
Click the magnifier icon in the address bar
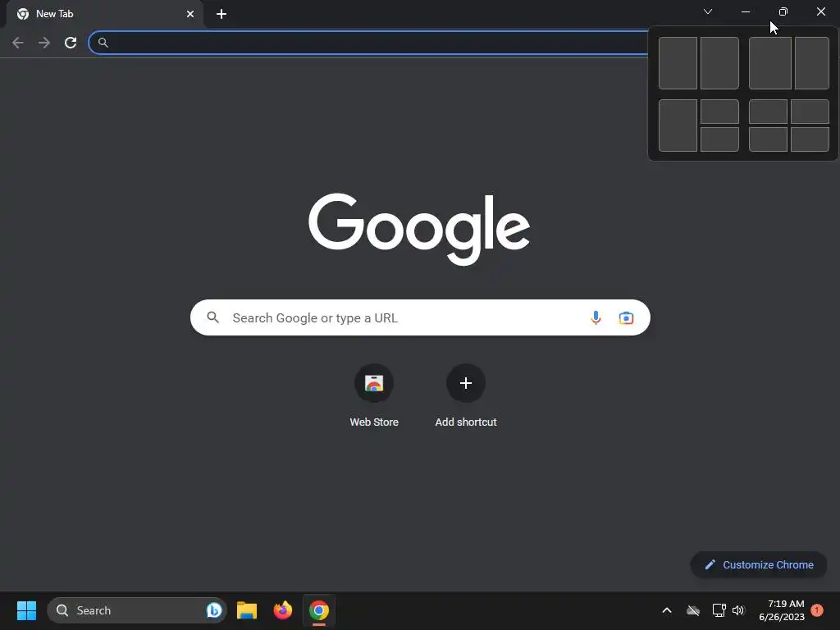click(x=103, y=43)
